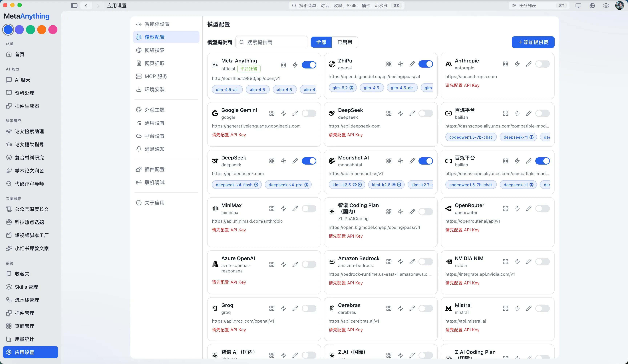
Task: Go back with the left chevron button
Action: (x=86, y=5)
